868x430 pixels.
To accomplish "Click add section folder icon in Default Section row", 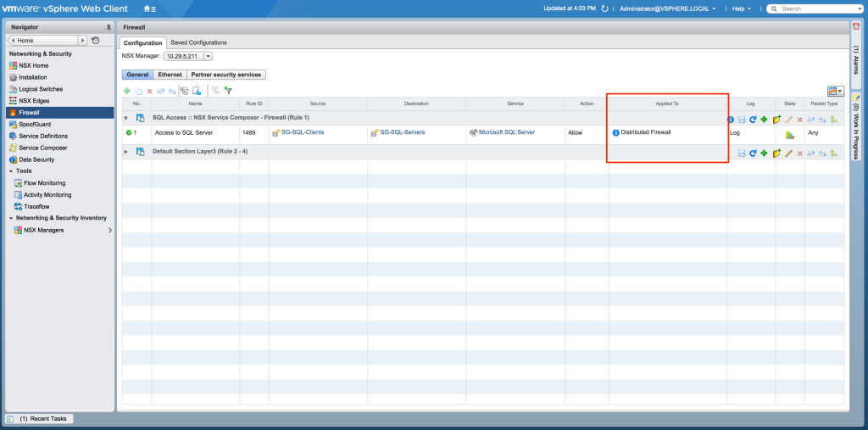I will coord(776,153).
